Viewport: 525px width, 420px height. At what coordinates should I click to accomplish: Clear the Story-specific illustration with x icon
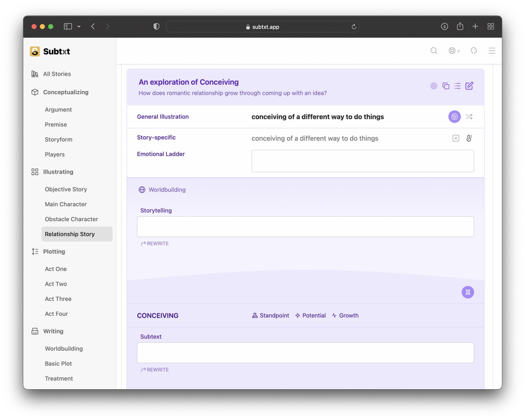click(456, 138)
